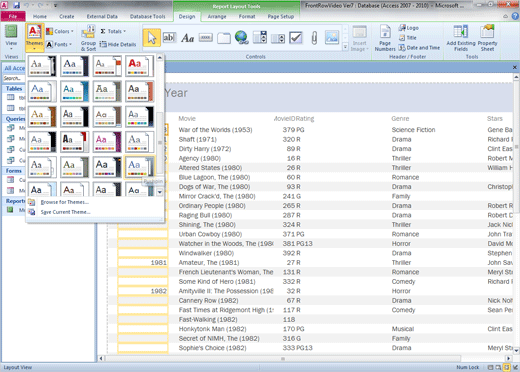Switch to Layout View from status bar

pos(507,367)
